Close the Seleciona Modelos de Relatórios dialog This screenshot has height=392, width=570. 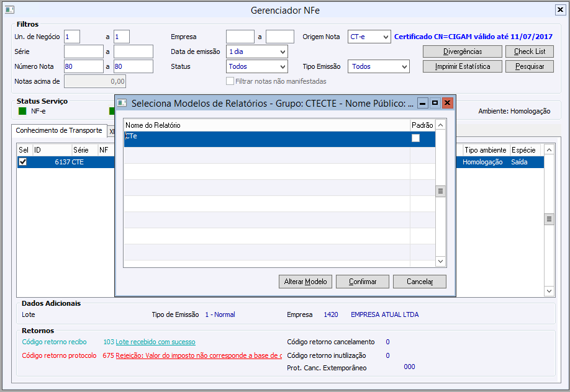(448, 103)
